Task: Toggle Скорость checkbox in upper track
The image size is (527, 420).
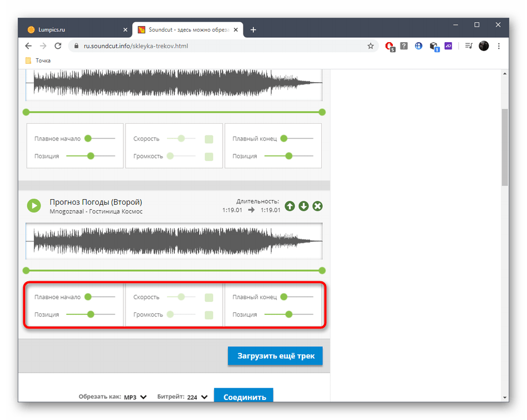Action: (x=209, y=139)
